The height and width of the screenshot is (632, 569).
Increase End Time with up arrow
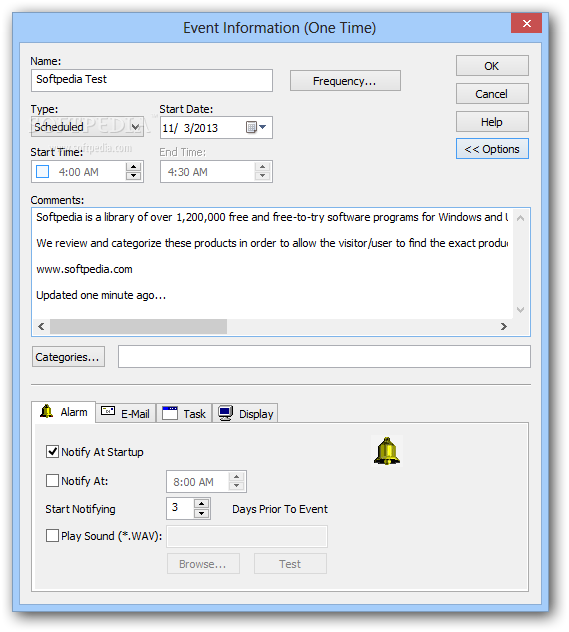point(262,167)
